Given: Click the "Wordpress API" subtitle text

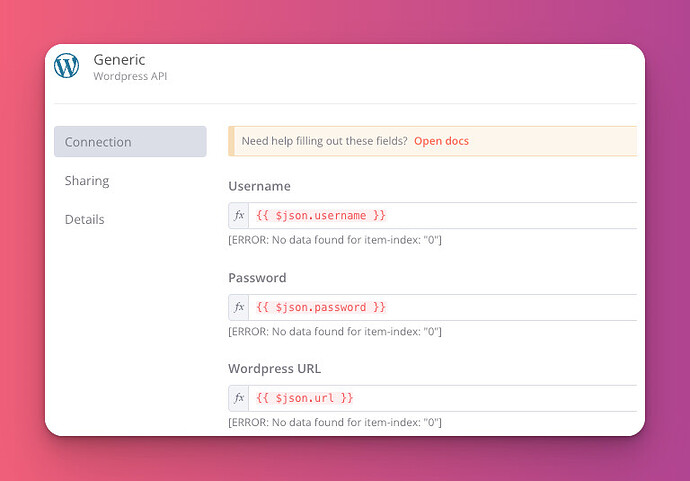Looking at the screenshot, I should [130, 76].
